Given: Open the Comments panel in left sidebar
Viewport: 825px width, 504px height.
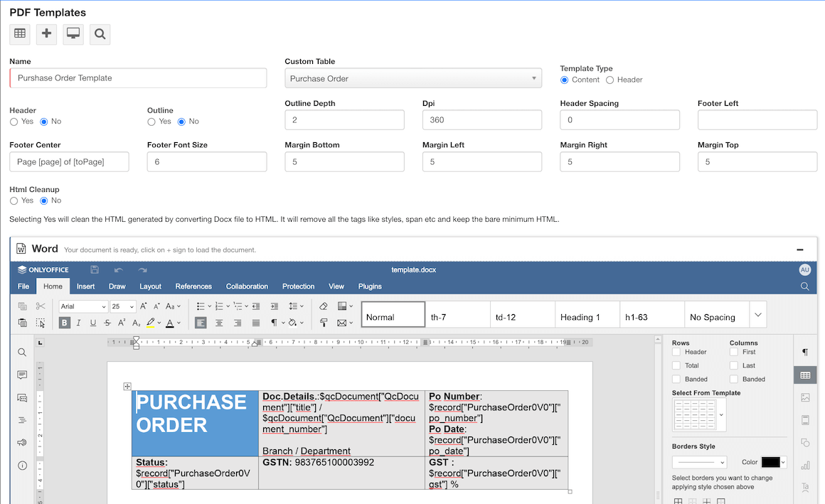Looking at the screenshot, I should [22, 375].
